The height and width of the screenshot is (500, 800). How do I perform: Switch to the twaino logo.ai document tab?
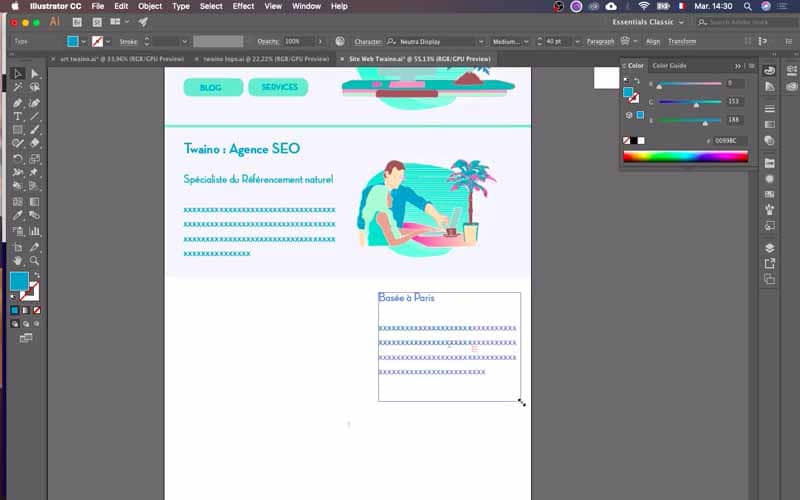[265, 59]
